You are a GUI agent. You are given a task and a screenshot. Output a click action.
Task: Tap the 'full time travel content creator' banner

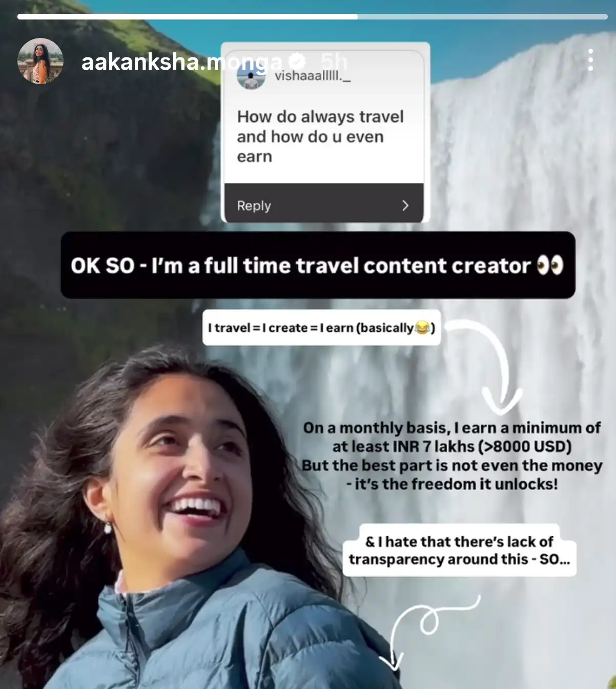pyautogui.click(x=318, y=265)
